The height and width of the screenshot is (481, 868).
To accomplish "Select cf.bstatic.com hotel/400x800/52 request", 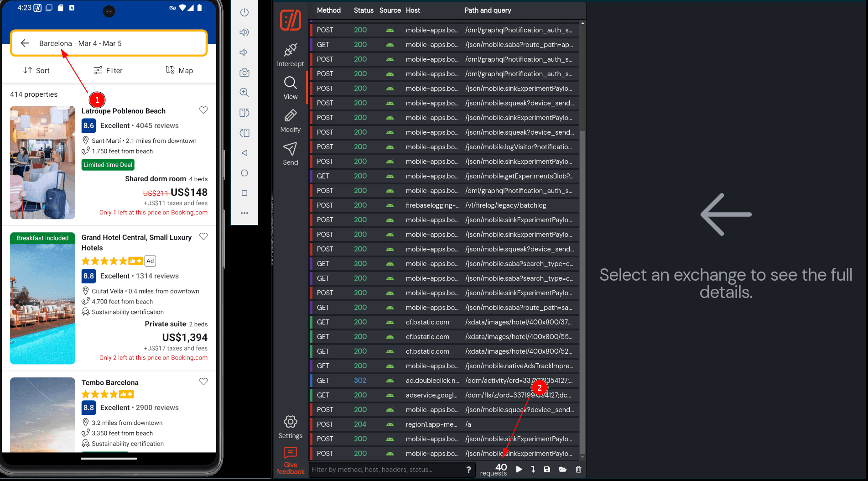I will (445, 351).
